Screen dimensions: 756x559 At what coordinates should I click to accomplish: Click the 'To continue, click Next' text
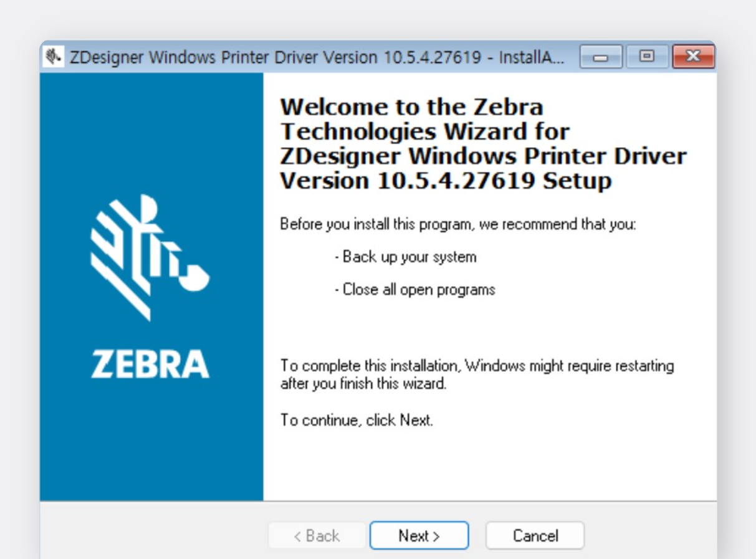pos(356,420)
